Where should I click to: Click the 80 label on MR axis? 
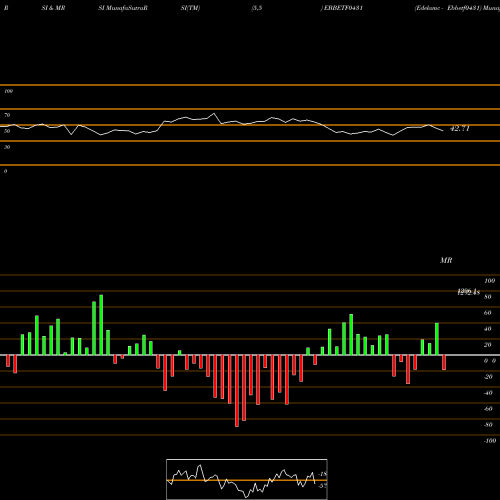point(488,297)
